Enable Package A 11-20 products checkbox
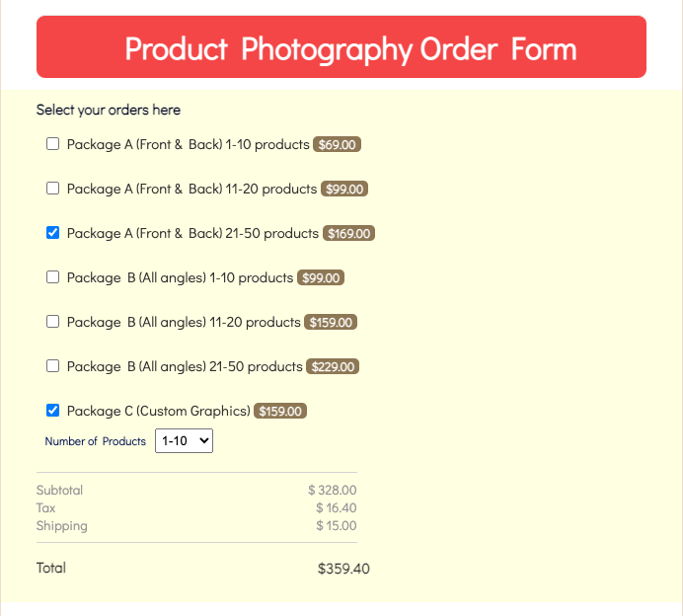The image size is (683, 616). (x=53, y=189)
